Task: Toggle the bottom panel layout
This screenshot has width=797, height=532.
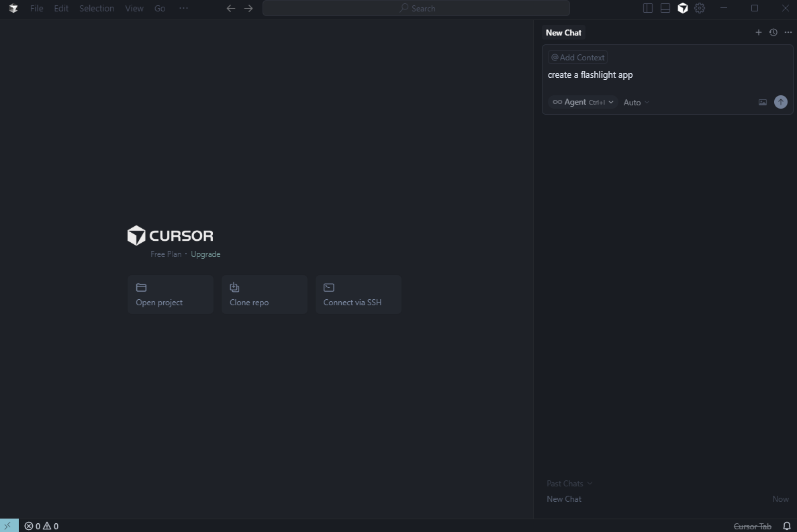Action: pos(665,8)
